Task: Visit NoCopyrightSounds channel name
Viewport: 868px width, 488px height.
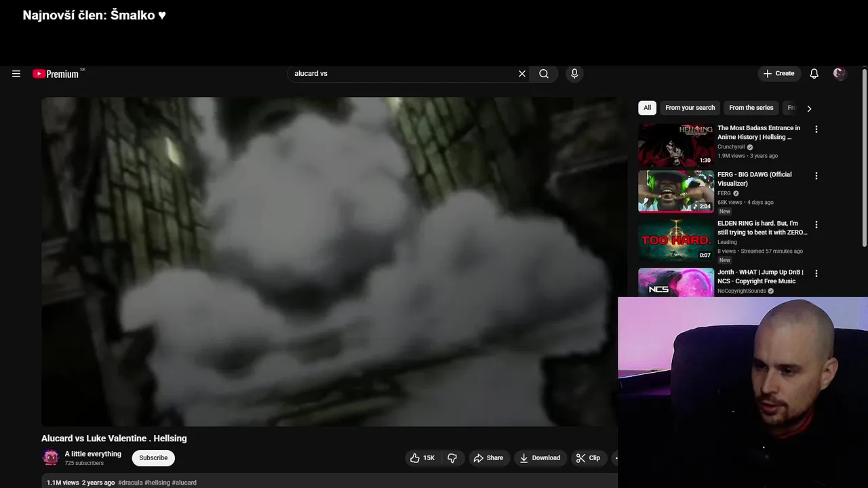Action: 741,291
